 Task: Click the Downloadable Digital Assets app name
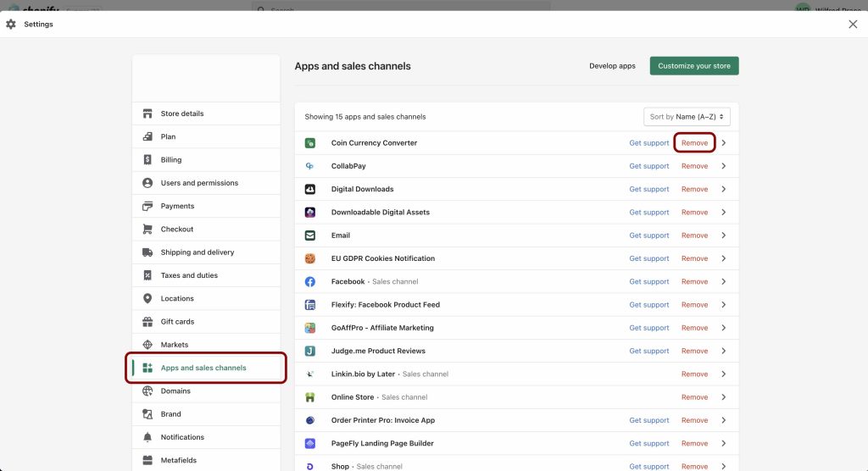tap(381, 212)
